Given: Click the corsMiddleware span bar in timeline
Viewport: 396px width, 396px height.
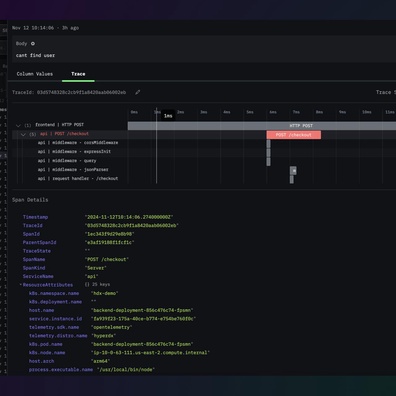Looking at the screenshot, I should [x=268, y=144].
